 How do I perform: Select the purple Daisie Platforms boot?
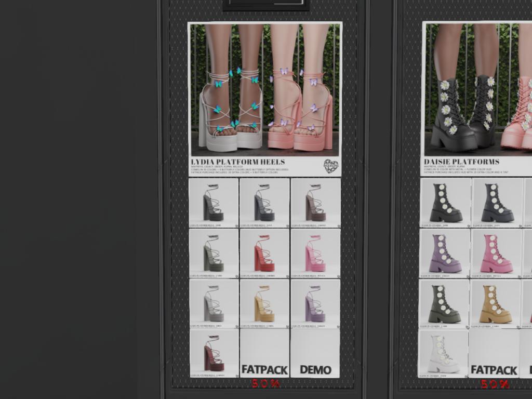444,253
